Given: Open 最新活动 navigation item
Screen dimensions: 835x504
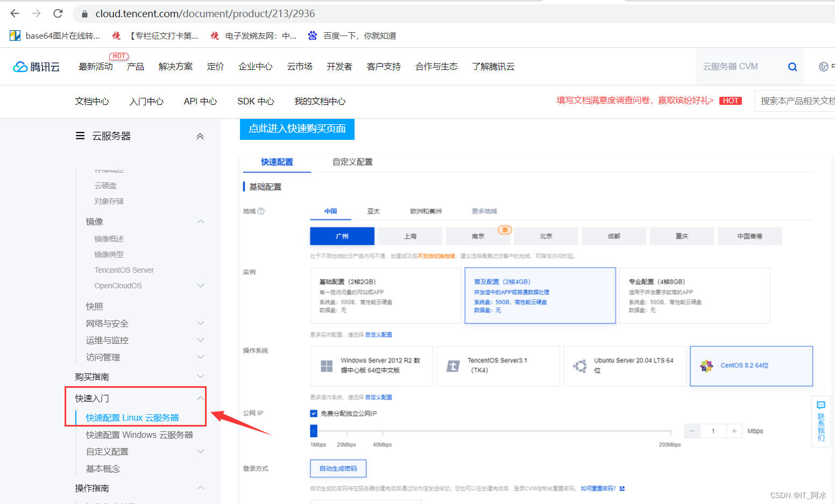Looking at the screenshot, I should click(x=96, y=67).
